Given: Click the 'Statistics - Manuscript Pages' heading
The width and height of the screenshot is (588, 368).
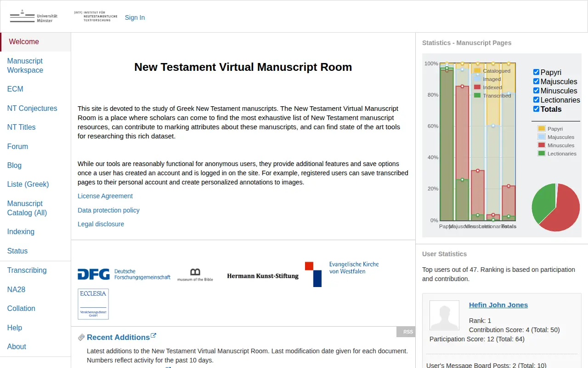Looking at the screenshot, I should 467,43.
